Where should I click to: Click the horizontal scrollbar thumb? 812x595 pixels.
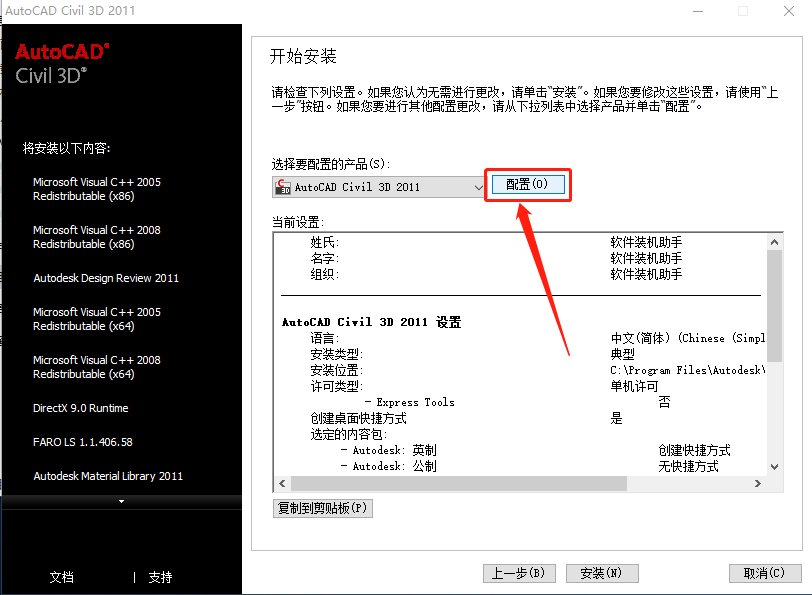click(459, 484)
